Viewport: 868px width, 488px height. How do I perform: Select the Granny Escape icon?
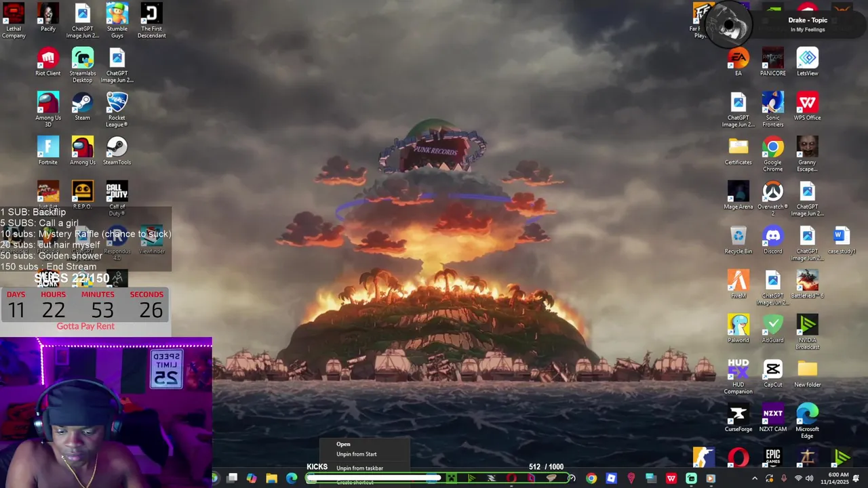(x=807, y=153)
